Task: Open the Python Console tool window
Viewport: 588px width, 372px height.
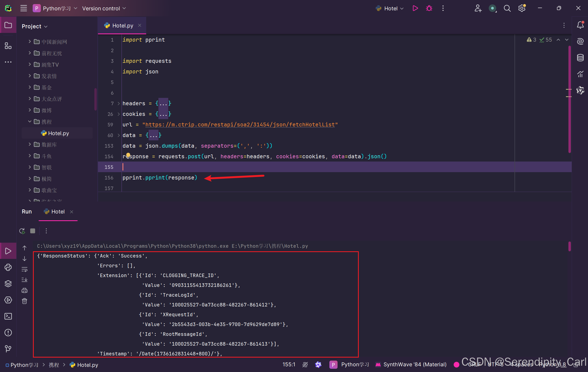Action: pyautogui.click(x=8, y=267)
